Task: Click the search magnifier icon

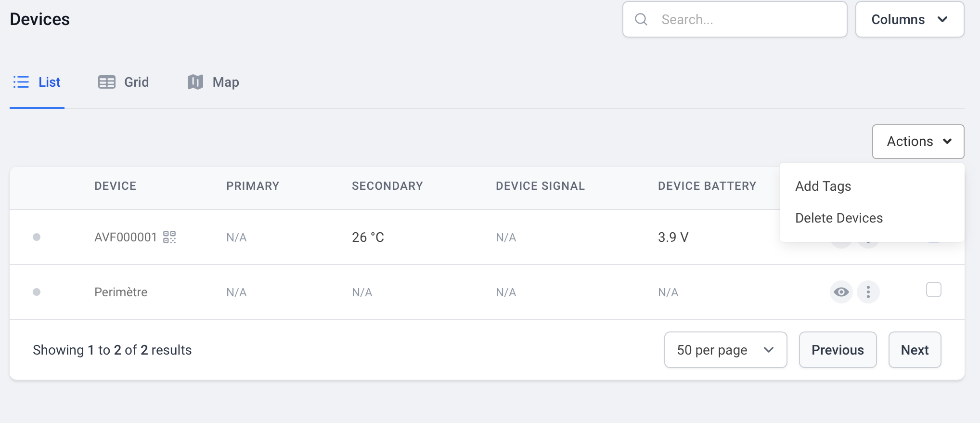Action: point(641,19)
